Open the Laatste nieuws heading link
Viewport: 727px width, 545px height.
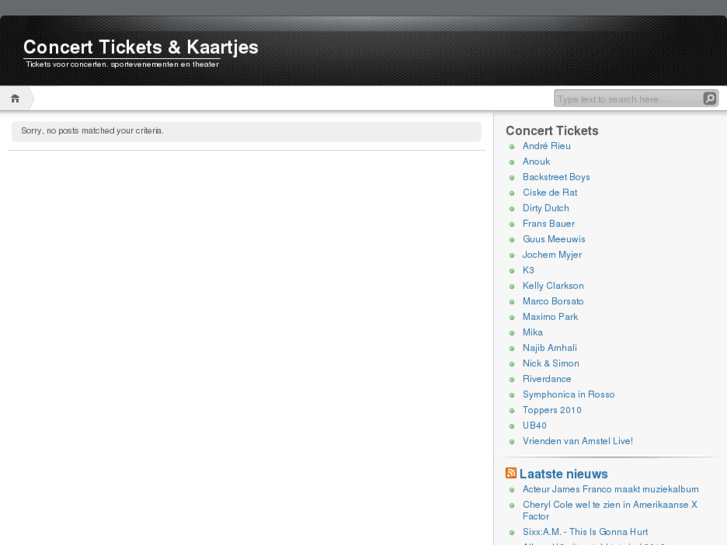coord(563,473)
